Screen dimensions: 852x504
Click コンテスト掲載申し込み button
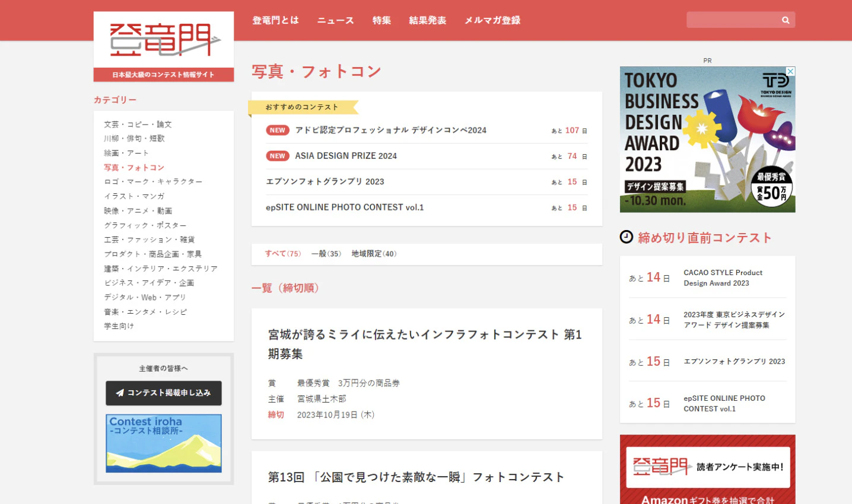(164, 393)
